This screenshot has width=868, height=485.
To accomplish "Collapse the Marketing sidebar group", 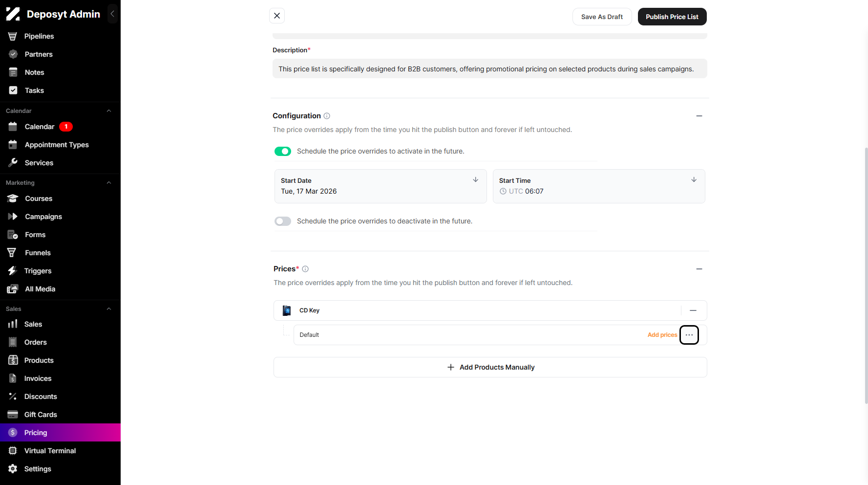I will 109,183.
